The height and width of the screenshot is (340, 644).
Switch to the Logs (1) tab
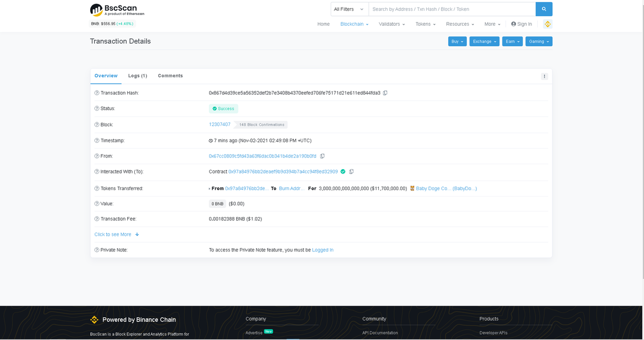137,76
